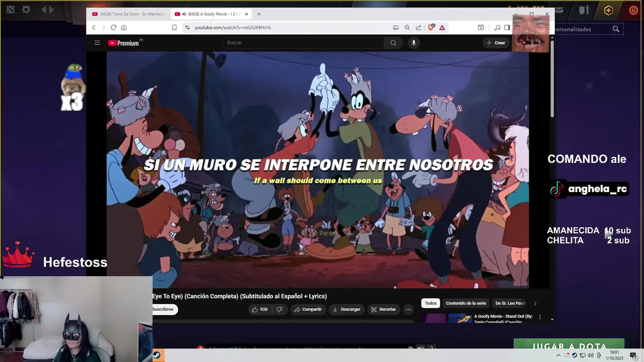Select Contenido de la serie chip

(x=466, y=303)
